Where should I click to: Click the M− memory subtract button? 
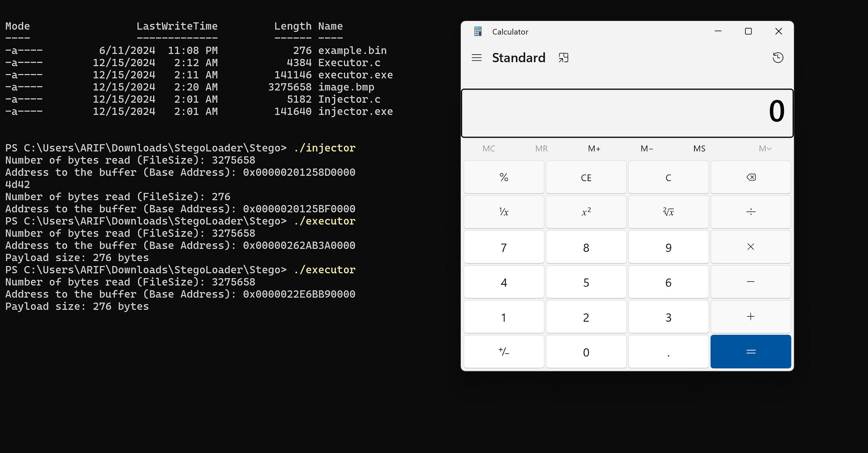[647, 149]
